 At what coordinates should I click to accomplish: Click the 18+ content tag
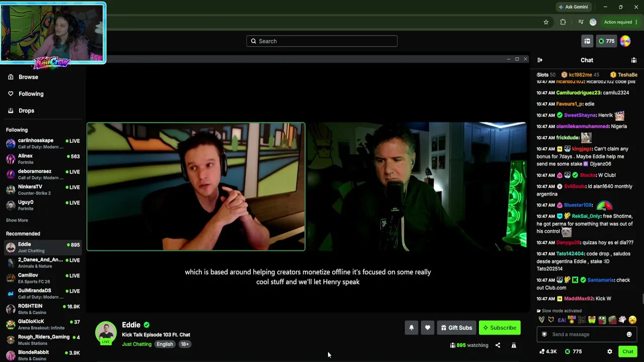(185, 344)
